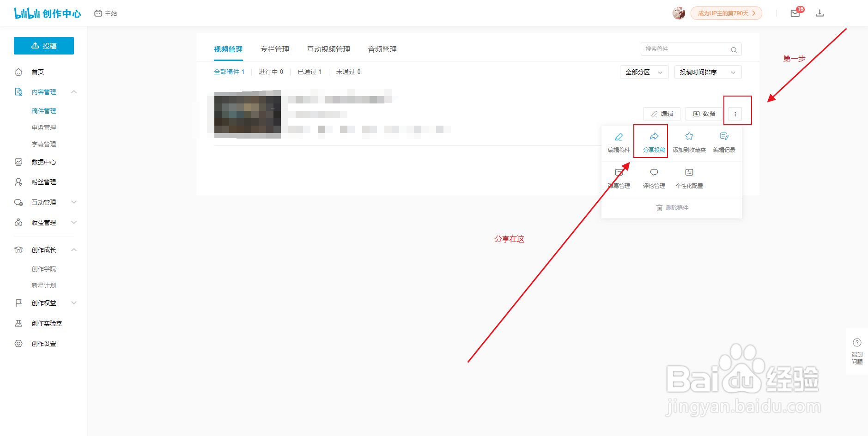
Task: Click the 互动管理 chat icon
Action: coord(18,202)
